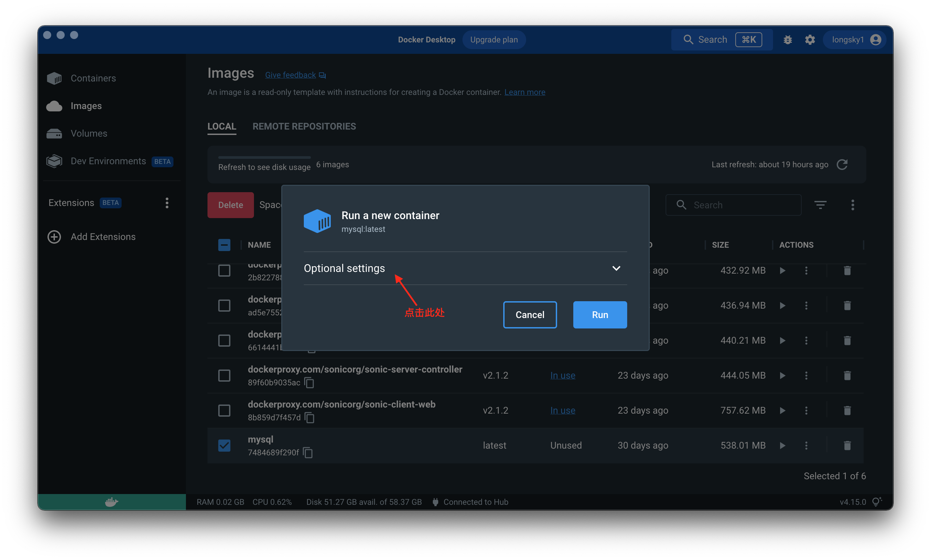
Task: Delete the 432.92 MB image via trash
Action: pyautogui.click(x=847, y=271)
